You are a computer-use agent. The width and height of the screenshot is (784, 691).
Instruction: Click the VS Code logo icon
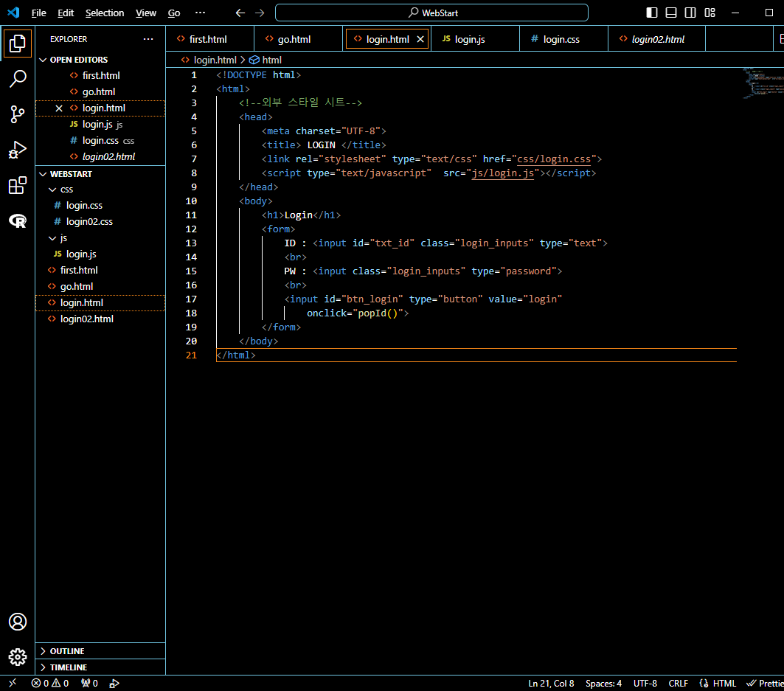(x=13, y=13)
